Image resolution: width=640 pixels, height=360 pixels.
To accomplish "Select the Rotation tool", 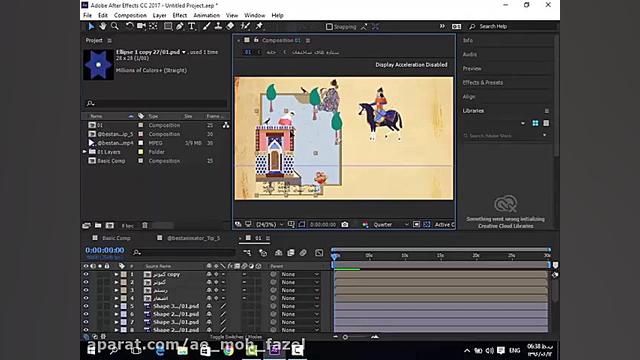I will tap(129, 26).
